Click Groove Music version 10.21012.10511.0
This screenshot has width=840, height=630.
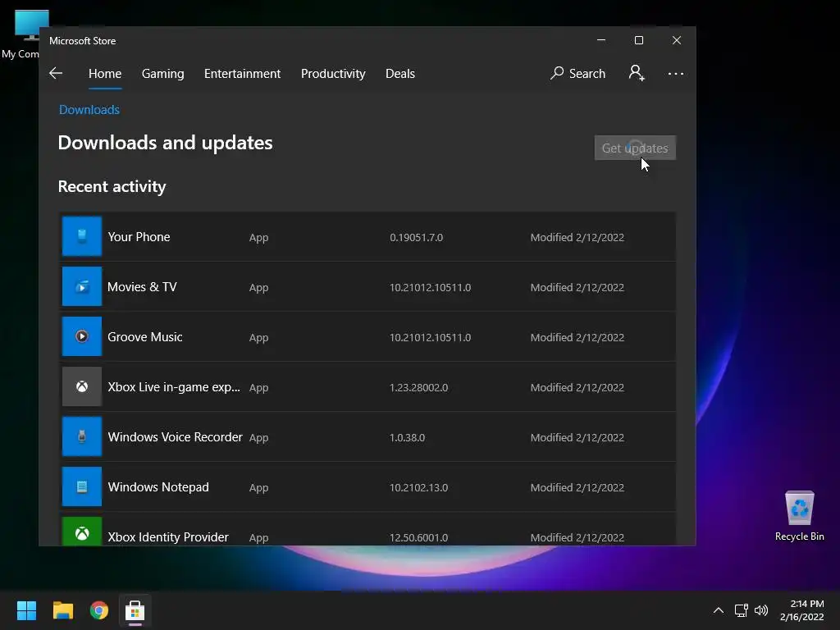(x=430, y=337)
